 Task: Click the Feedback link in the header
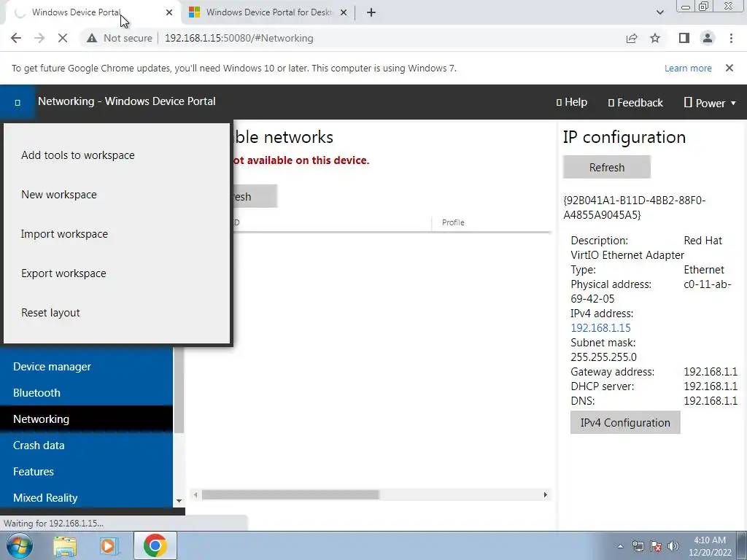635,103
